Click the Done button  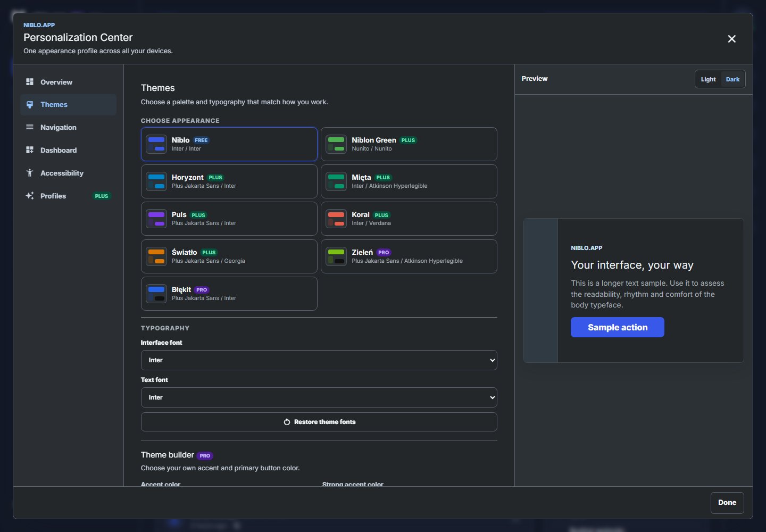coord(727,503)
